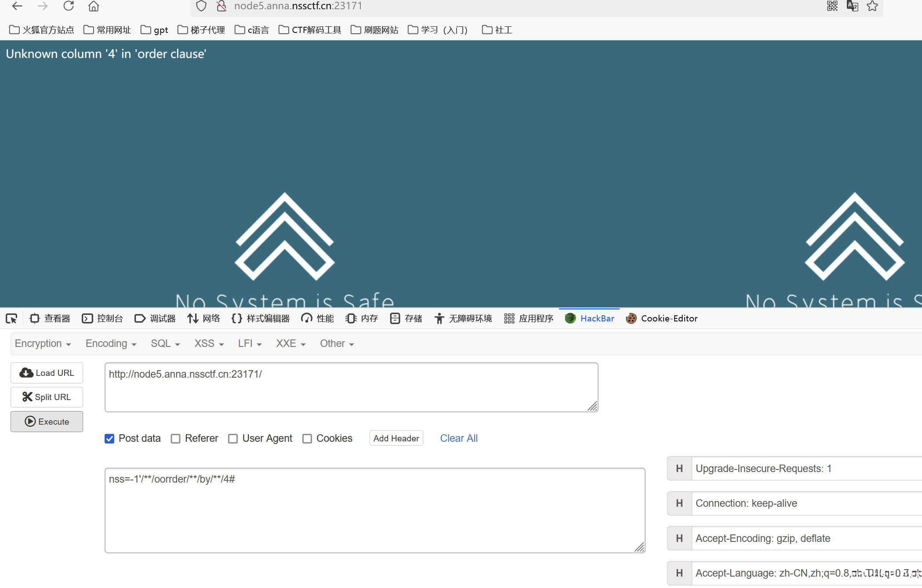Click the Clear All link
Viewport: 922px width, 588px height.
[x=459, y=438]
